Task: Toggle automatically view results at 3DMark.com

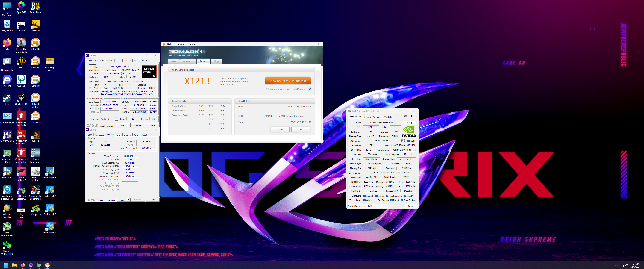Action: 310,89
